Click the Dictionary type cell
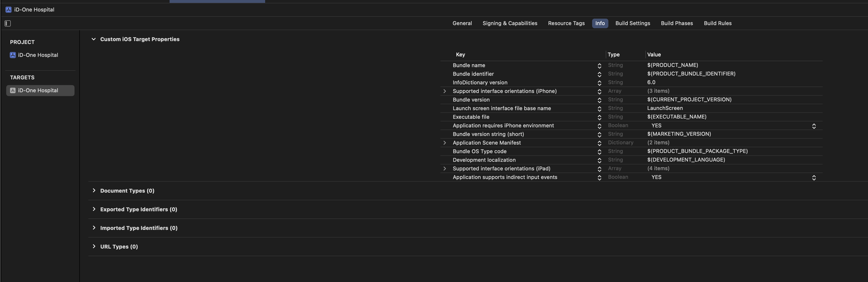Viewport: 868px width, 282px height. [620, 142]
